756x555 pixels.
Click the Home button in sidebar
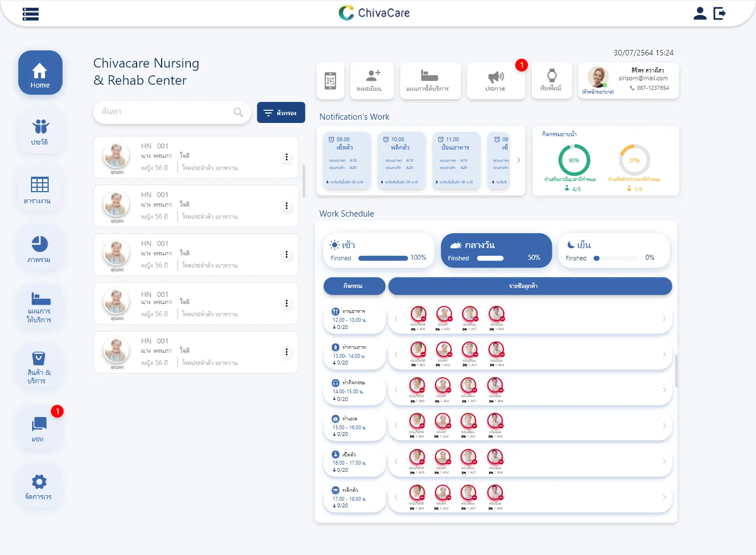pos(40,73)
